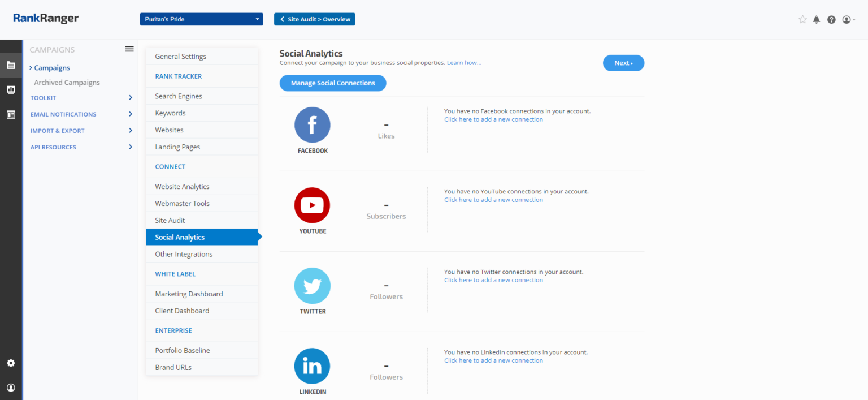Toggle the Campaigns hamburger menu
Image resolution: width=868 pixels, height=400 pixels.
coord(129,49)
